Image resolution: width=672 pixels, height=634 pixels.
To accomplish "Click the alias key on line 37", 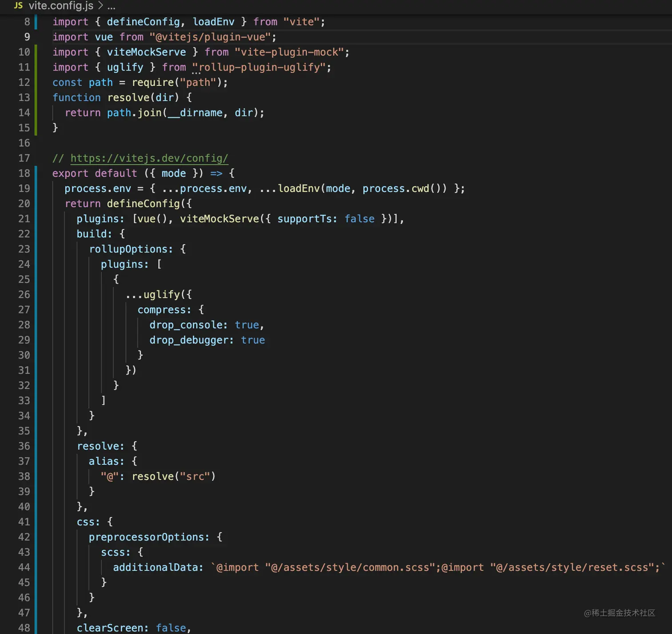I will (104, 461).
